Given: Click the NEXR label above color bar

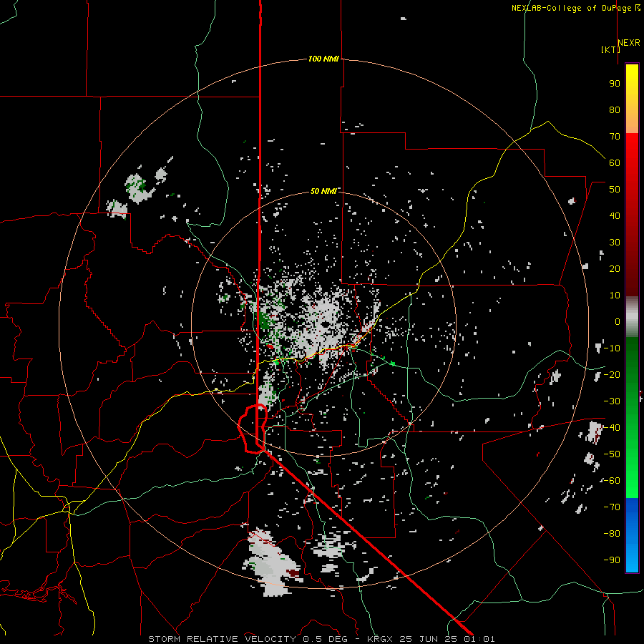Looking at the screenshot, I should coord(629,43).
